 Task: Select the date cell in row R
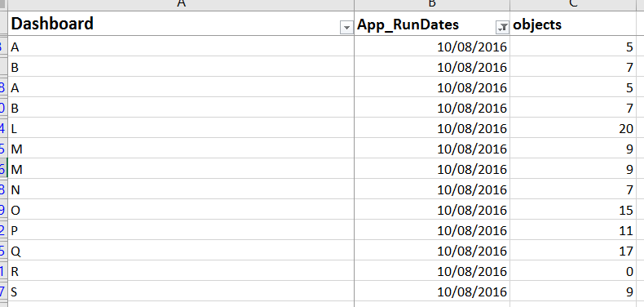point(432,271)
